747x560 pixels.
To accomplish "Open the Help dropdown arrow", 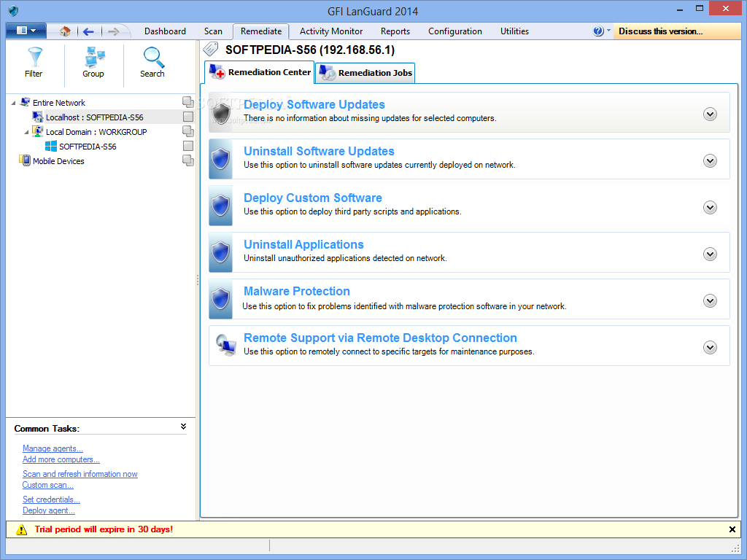I will [608, 30].
